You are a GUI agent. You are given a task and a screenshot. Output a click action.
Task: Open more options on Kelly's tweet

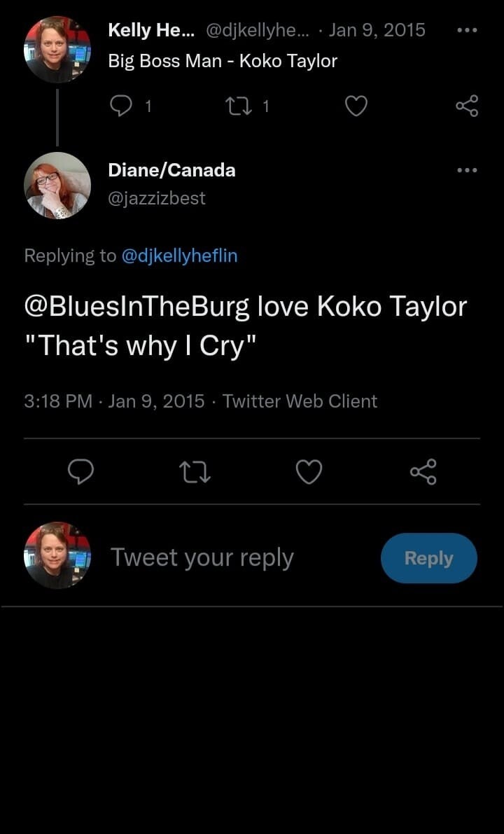pos(467,30)
